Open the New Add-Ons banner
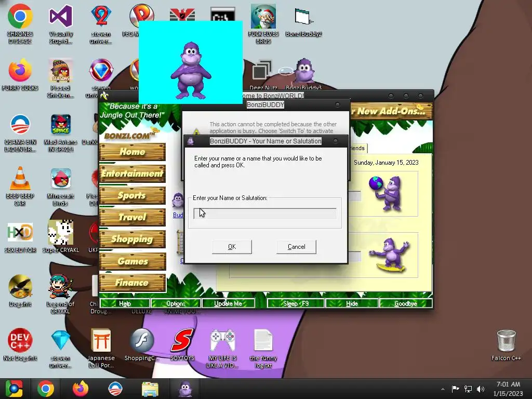The width and height of the screenshot is (532, 399). click(391, 111)
